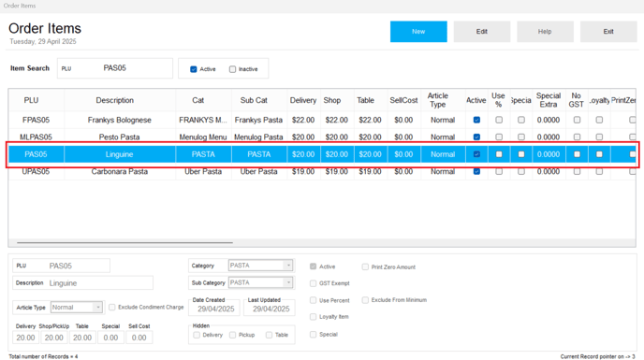Screen dimensions: 644x360
Task: Check Hidden Table checkbox
Action: 269,335
